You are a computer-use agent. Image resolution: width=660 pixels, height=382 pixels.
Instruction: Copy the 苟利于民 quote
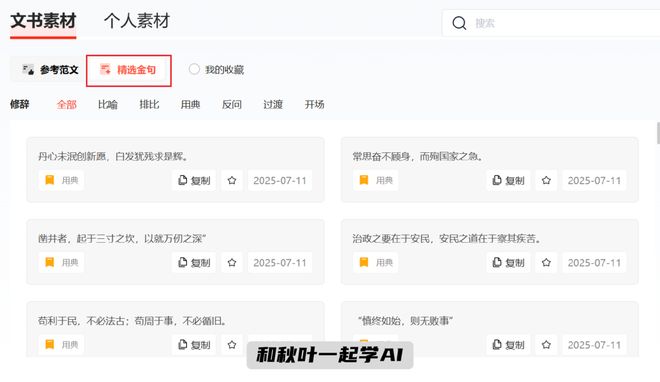tap(194, 345)
